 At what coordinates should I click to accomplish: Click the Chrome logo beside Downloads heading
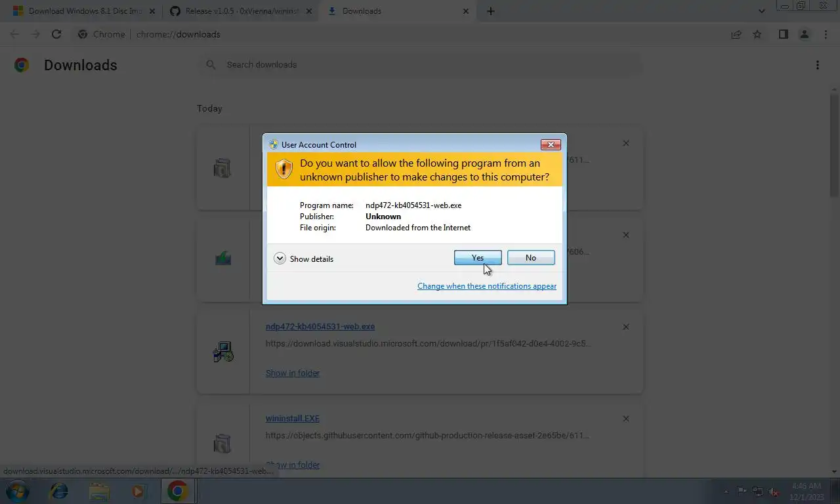point(22,65)
